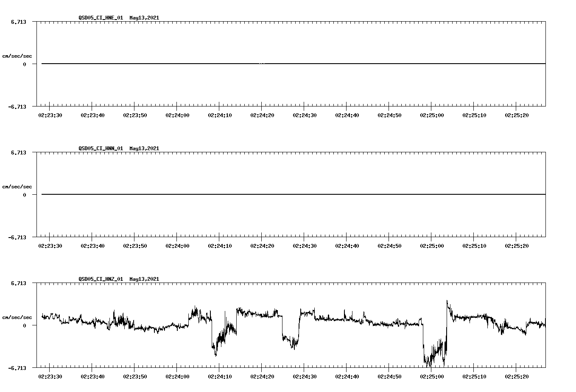The height and width of the screenshot is (392, 576).
Task: Select the 02:24:10 tick below the HNE plot
Action: 220,115
